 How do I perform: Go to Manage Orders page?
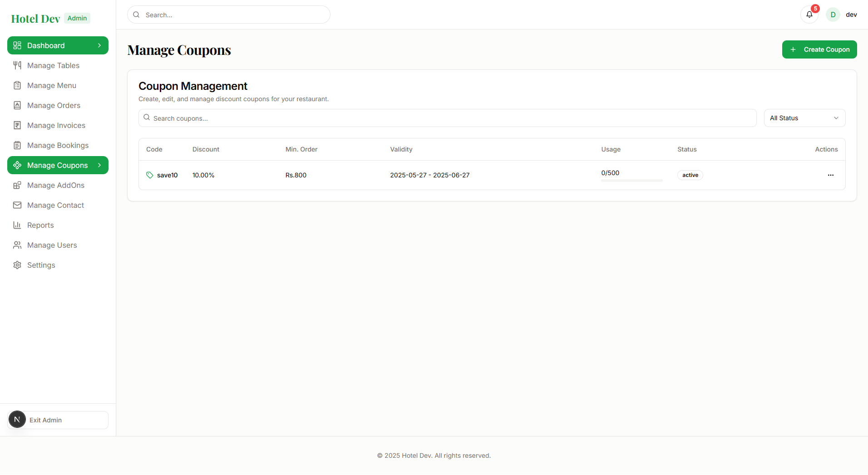tap(54, 105)
